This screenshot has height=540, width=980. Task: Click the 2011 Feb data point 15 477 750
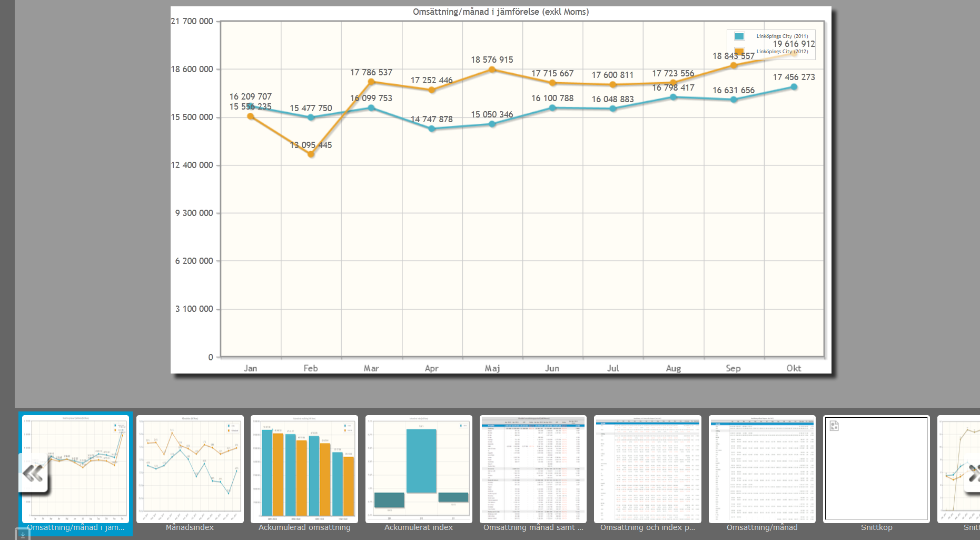click(311, 117)
